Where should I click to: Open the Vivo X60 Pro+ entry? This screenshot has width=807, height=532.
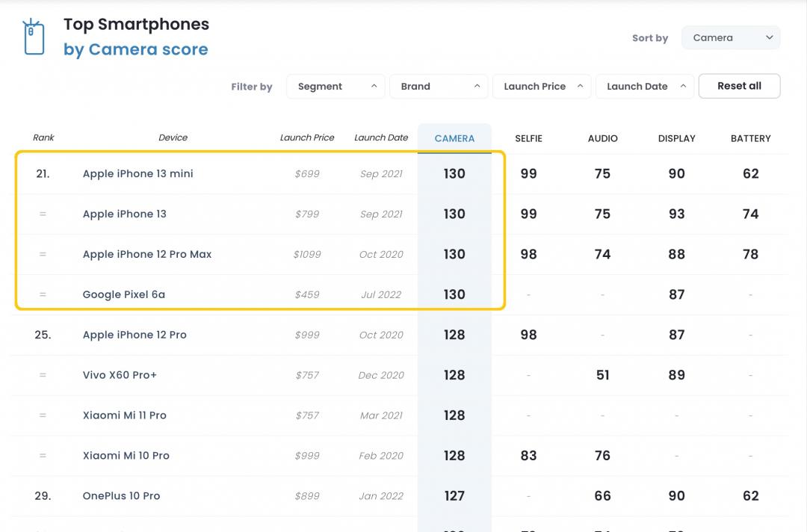(x=120, y=376)
